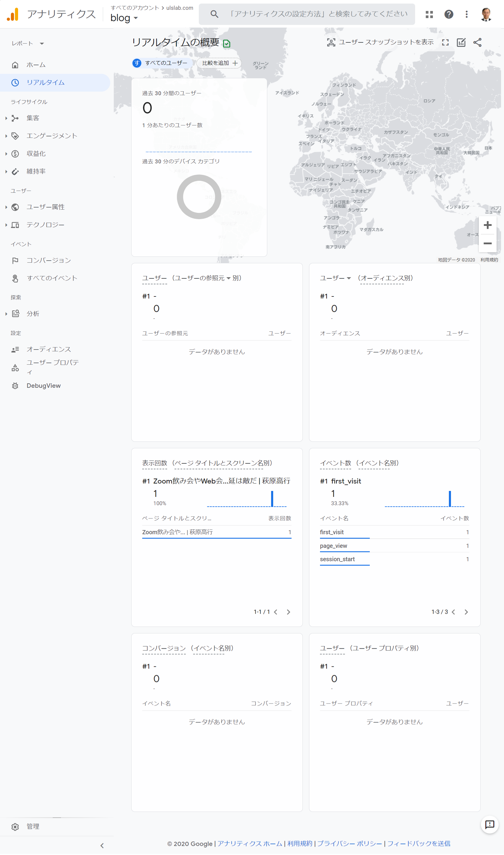Click the share report icon

477,42
